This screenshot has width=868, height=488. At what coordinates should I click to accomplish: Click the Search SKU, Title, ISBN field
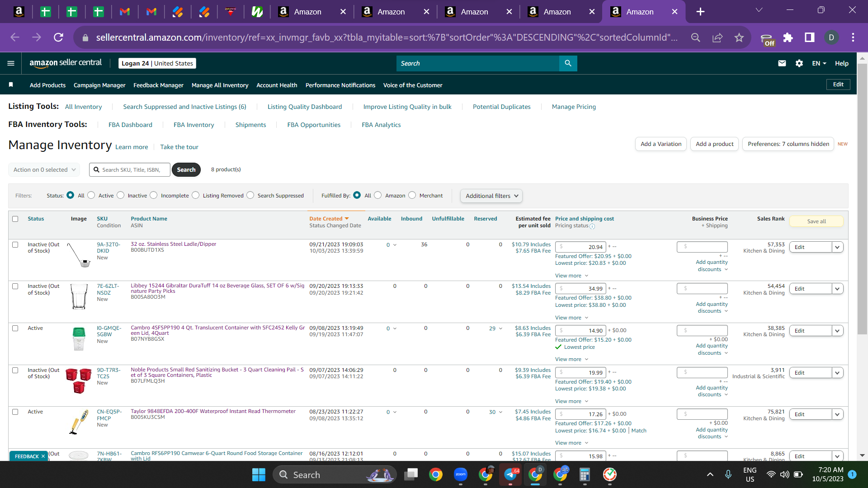[x=130, y=170]
